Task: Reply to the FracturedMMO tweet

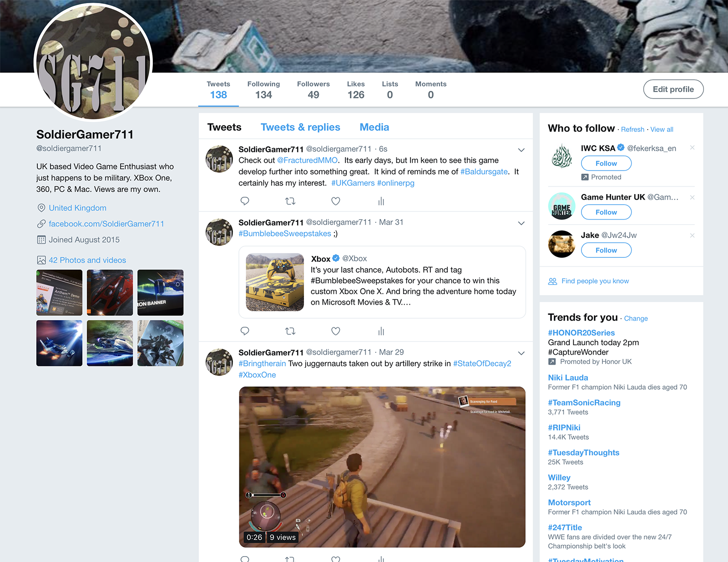Action: [x=245, y=201]
